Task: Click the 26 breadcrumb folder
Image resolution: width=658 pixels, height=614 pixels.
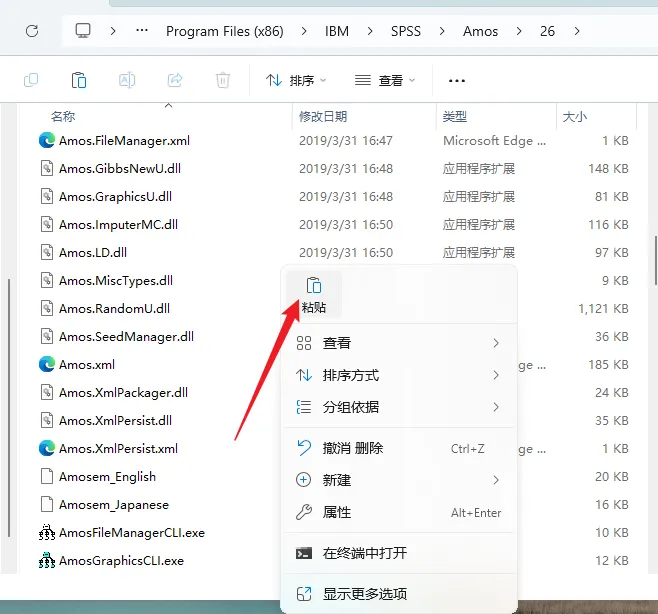Action: pyautogui.click(x=547, y=31)
